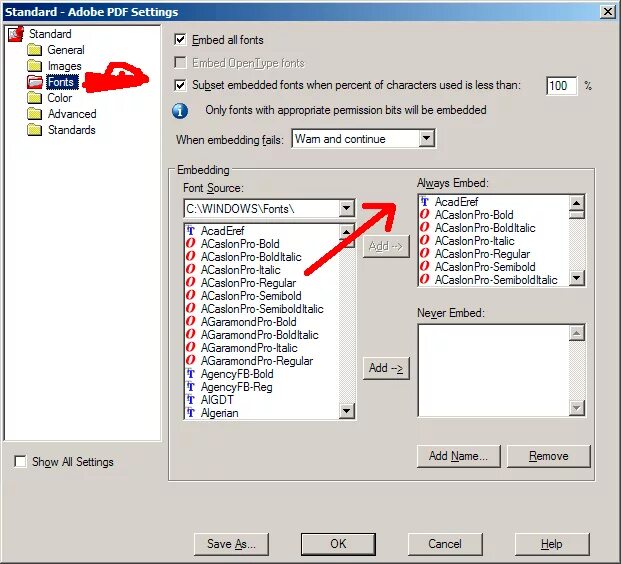621x564 pixels.
Task: Toggle Subset embedded fonts checkbox
Action: (180, 85)
